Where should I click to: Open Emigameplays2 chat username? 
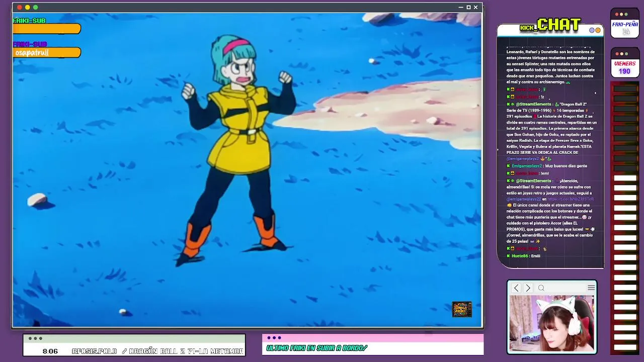pos(527,166)
